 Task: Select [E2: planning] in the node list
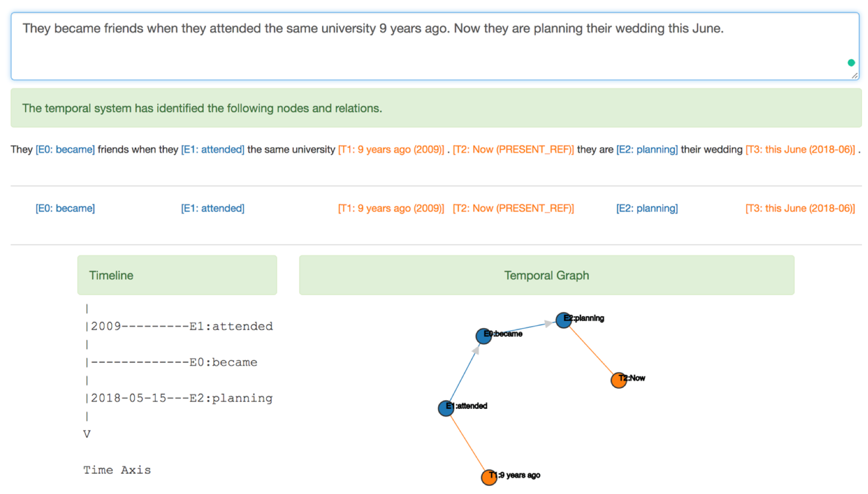pyautogui.click(x=647, y=208)
